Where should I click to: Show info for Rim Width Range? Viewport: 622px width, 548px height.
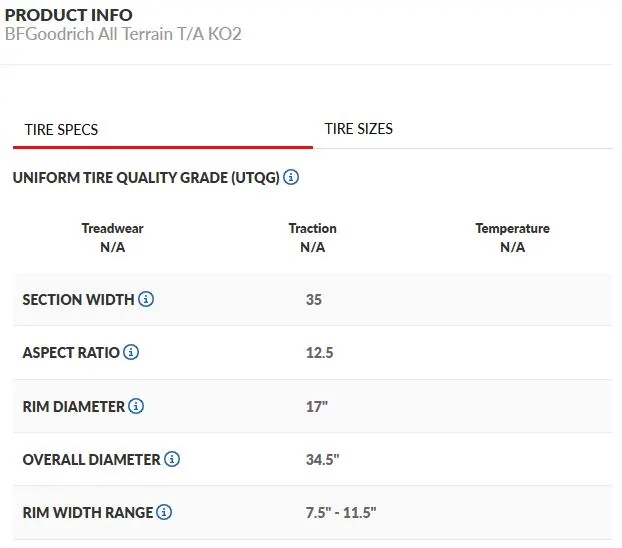[164, 512]
